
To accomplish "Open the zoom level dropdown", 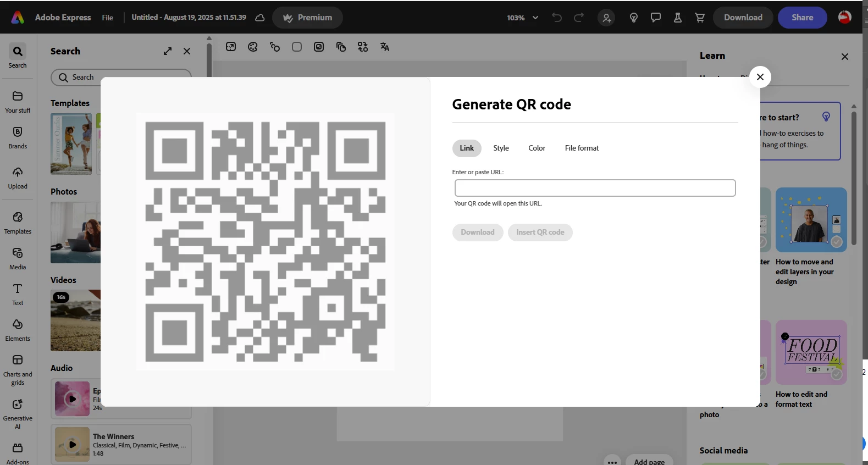I will click(x=523, y=18).
